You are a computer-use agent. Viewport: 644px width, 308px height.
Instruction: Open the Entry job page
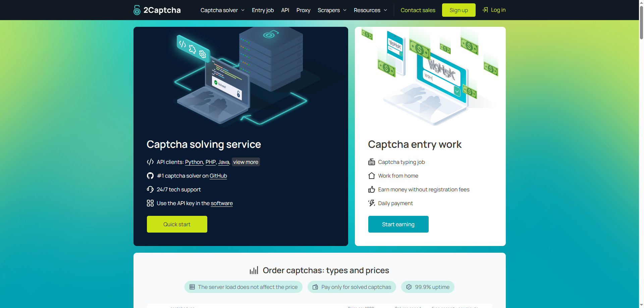263,10
